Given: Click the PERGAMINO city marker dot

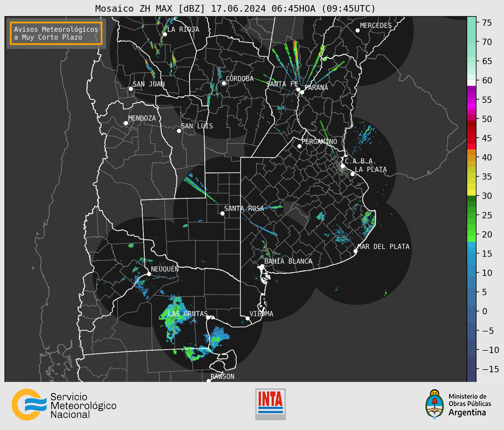Looking at the screenshot, I should (x=299, y=146).
